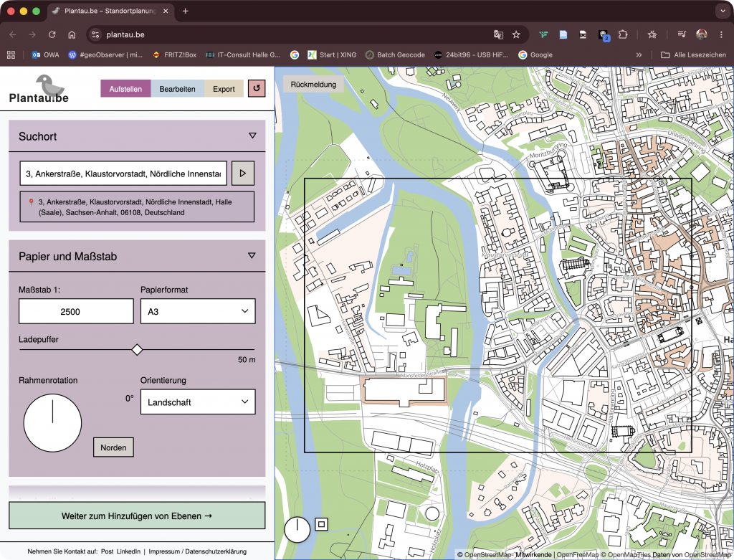Open the Papierformat A3 dropdown

(x=198, y=311)
